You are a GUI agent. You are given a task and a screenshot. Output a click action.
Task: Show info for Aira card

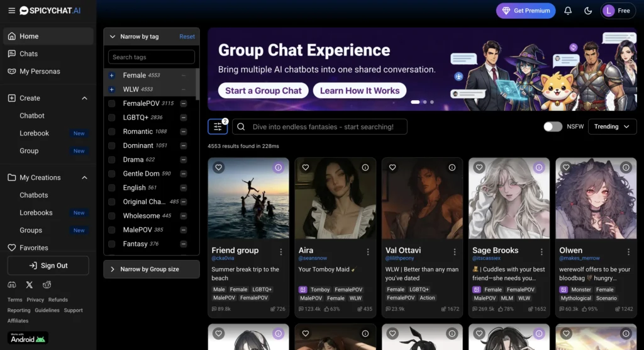(x=365, y=167)
